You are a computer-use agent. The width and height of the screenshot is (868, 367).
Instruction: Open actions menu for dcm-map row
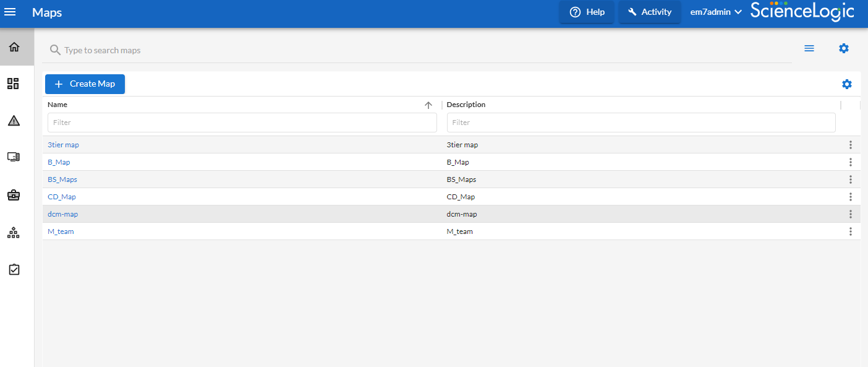850,214
